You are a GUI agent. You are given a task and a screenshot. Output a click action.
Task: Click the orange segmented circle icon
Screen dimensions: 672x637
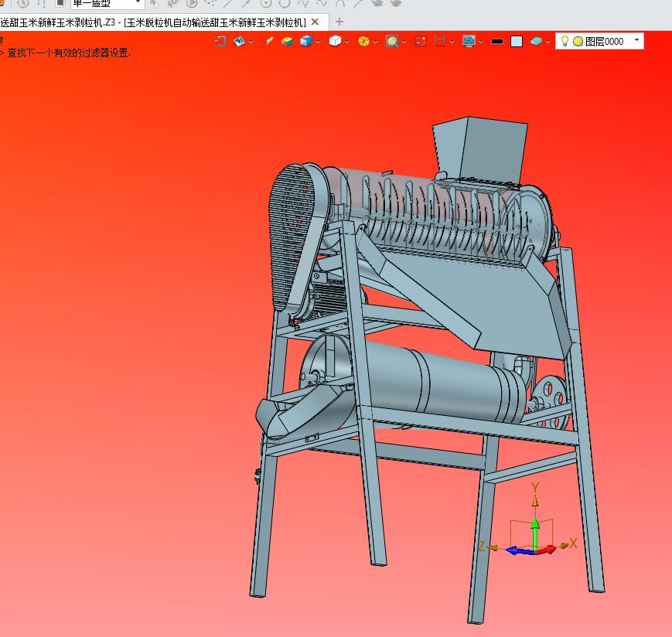click(x=363, y=41)
